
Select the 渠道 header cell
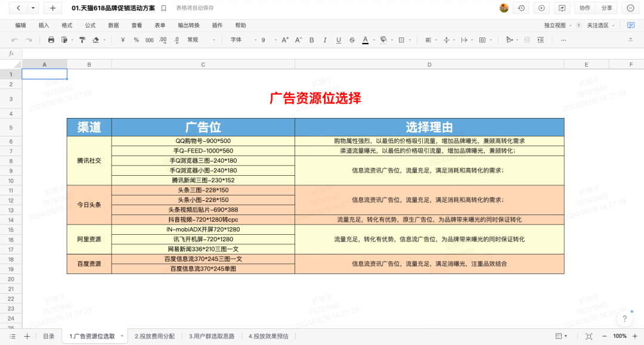click(x=89, y=127)
